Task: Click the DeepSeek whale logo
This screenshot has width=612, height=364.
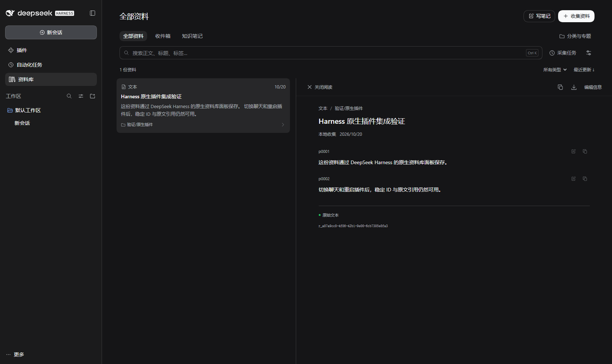Action: click(10, 13)
